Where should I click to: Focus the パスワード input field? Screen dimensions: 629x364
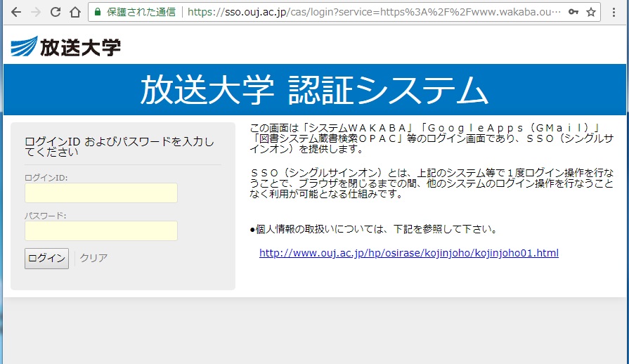click(x=101, y=231)
